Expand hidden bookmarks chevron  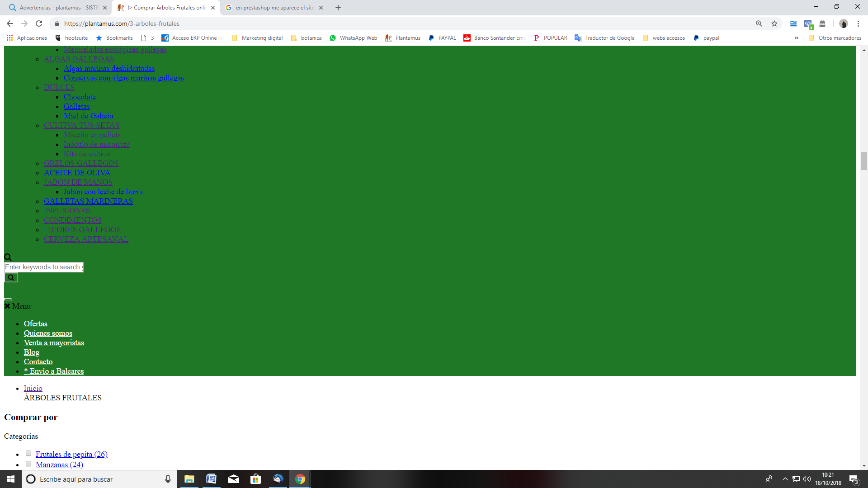pos(796,38)
